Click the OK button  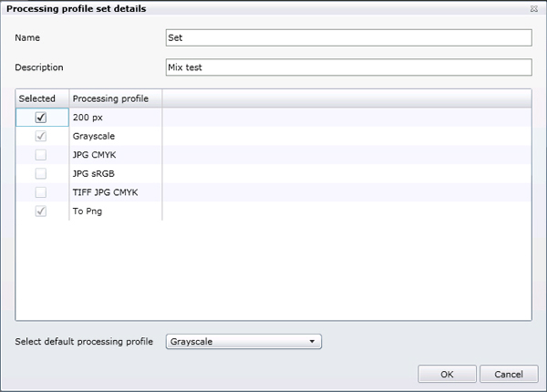click(x=446, y=374)
